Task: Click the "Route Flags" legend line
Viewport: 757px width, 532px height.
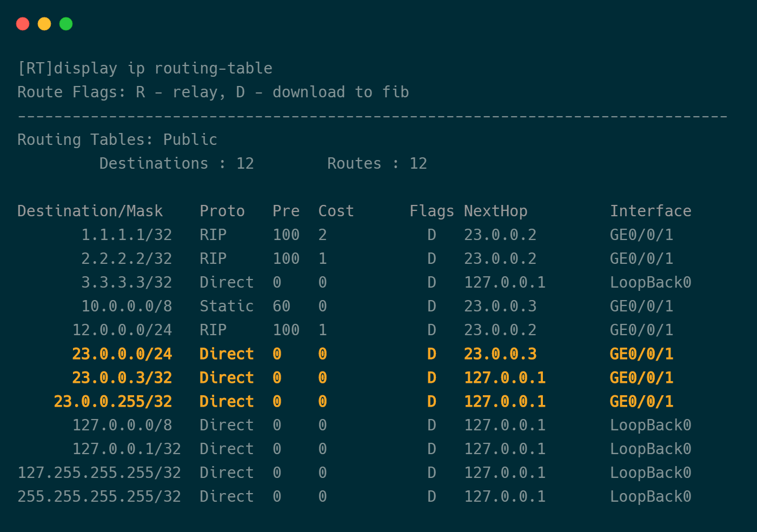Action: pos(213,92)
